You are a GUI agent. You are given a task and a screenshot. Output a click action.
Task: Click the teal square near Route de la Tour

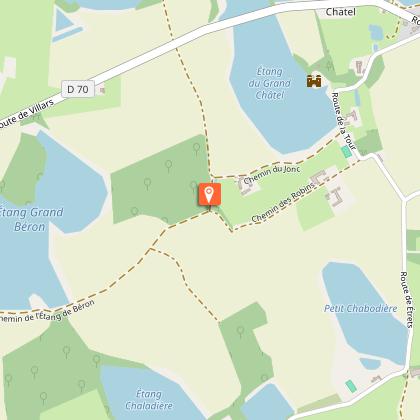point(347,152)
